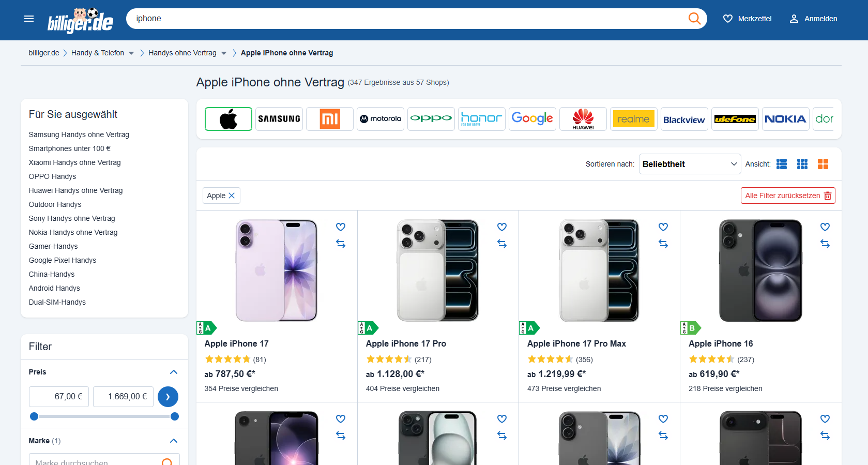Open Anmelden login link
This screenshot has height=465, width=868.
(813, 19)
